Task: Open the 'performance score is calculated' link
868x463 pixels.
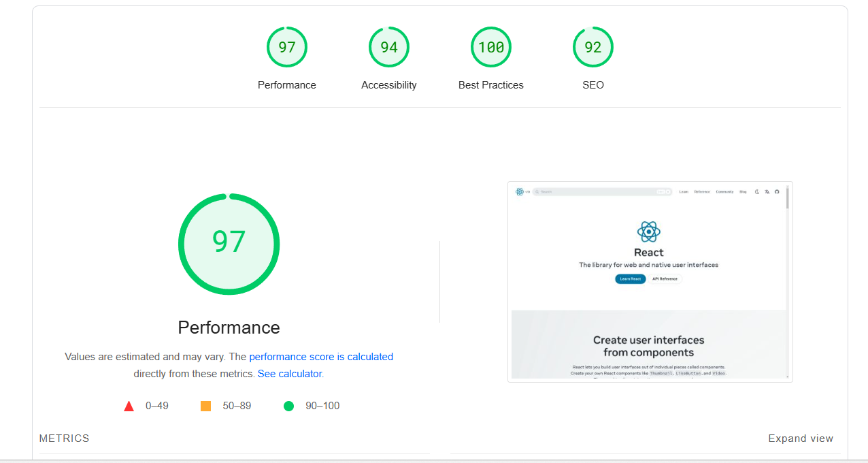Action: tap(321, 357)
